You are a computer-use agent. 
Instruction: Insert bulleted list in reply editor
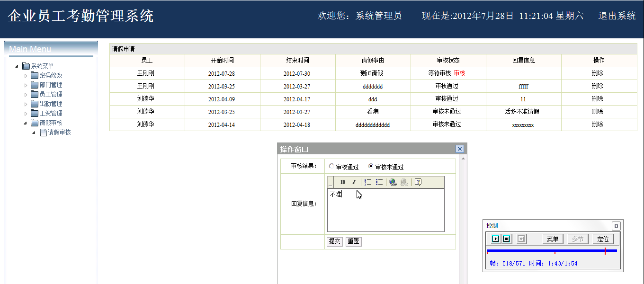tap(379, 182)
